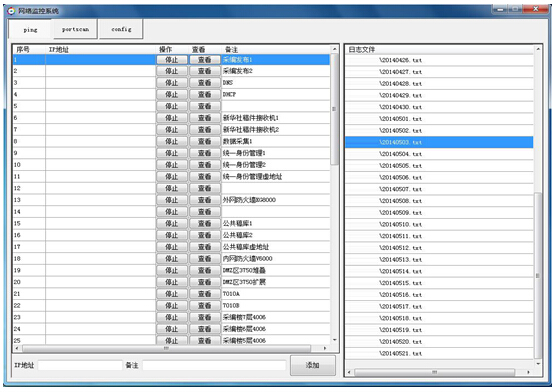Image resolution: width=552 pixels, height=392 pixels.
Task: Select log file 20140505.txt
Action: point(439,166)
